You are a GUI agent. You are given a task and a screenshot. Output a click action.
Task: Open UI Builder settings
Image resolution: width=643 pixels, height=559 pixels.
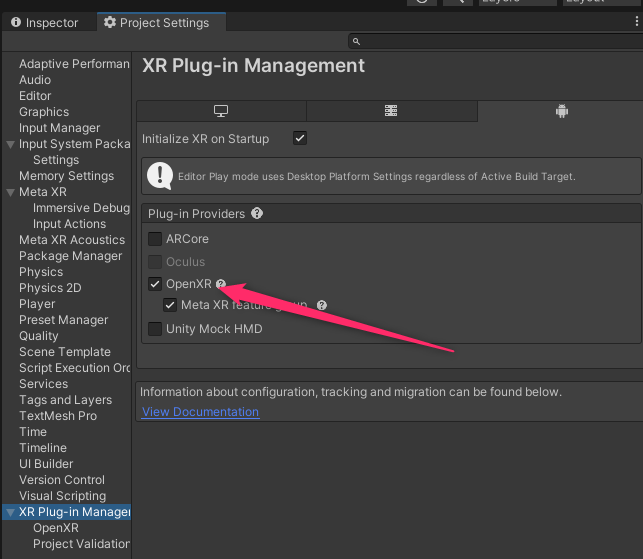click(46, 464)
